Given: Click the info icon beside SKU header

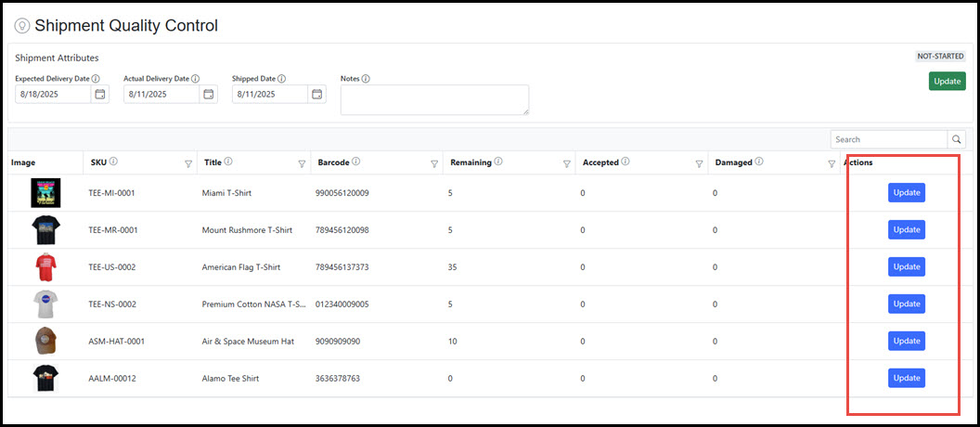Looking at the screenshot, I should (114, 162).
